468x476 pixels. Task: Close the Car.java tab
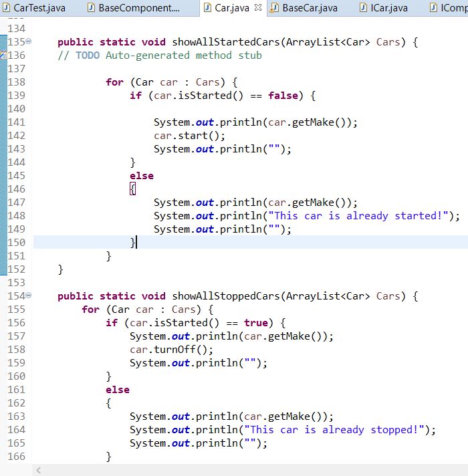258,7
